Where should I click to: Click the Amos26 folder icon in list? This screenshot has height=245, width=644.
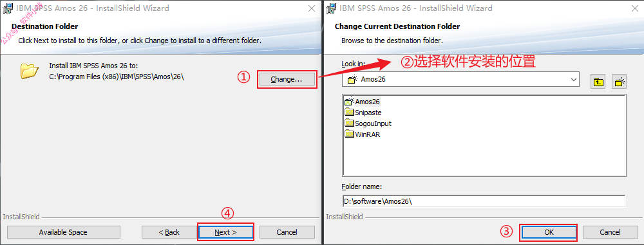coord(350,102)
